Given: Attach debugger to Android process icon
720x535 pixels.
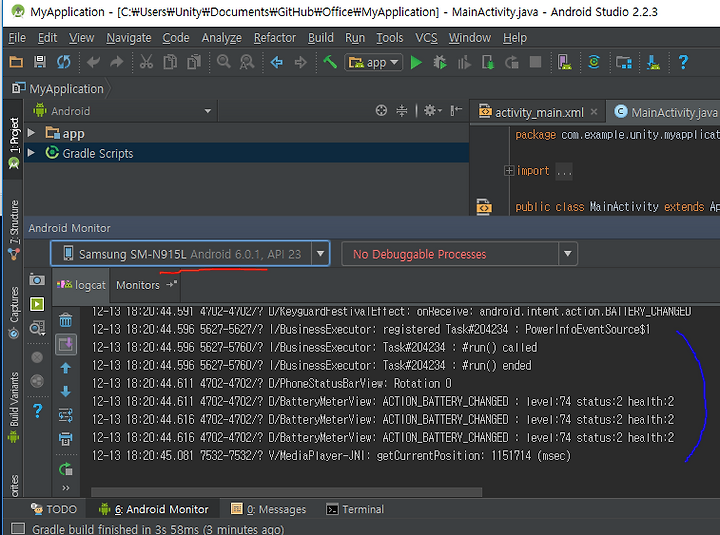Looking at the screenshot, I should pyautogui.click(x=488, y=62).
